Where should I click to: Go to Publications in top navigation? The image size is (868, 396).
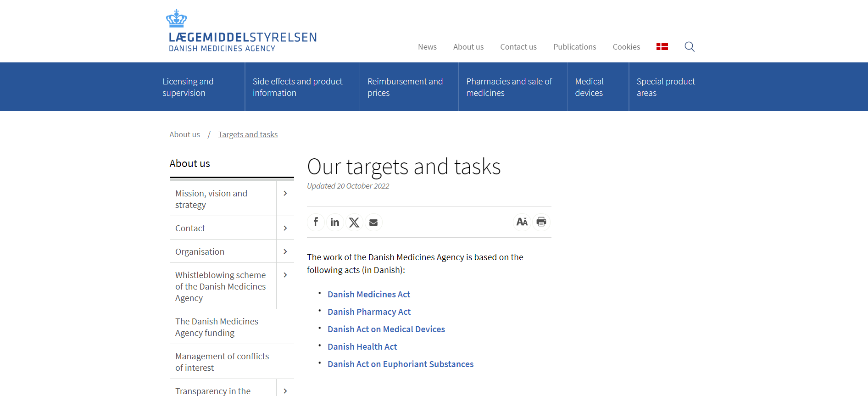point(574,47)
